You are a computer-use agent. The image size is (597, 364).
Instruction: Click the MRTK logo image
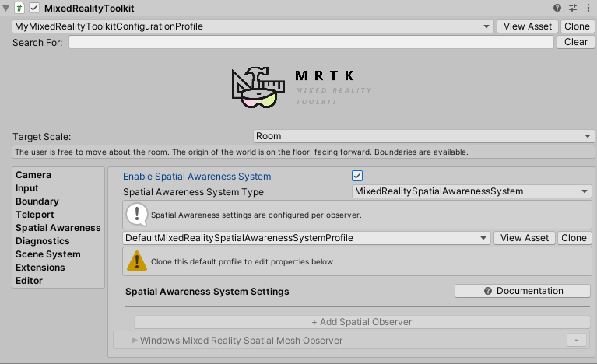pos(301,87)
